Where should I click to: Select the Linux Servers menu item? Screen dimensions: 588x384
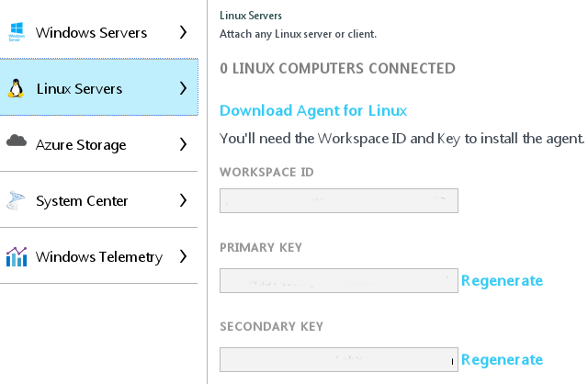pyautogui.click(x=99, y=87)
